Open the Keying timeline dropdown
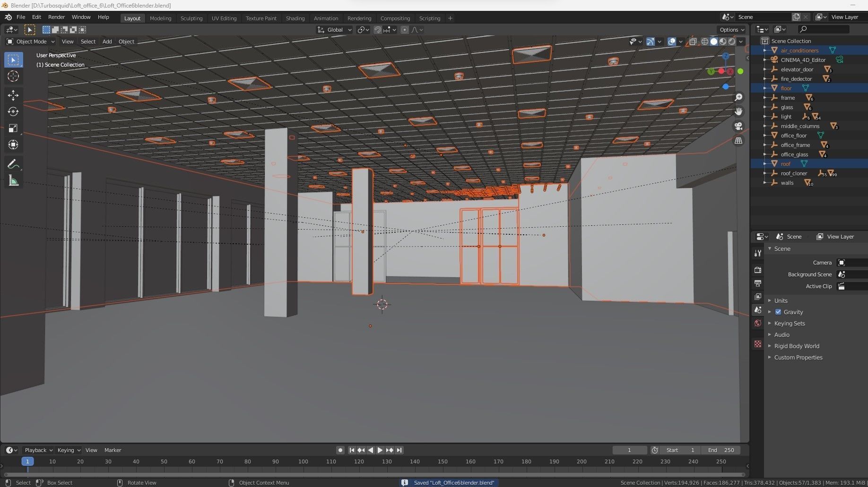 (69, 450)
